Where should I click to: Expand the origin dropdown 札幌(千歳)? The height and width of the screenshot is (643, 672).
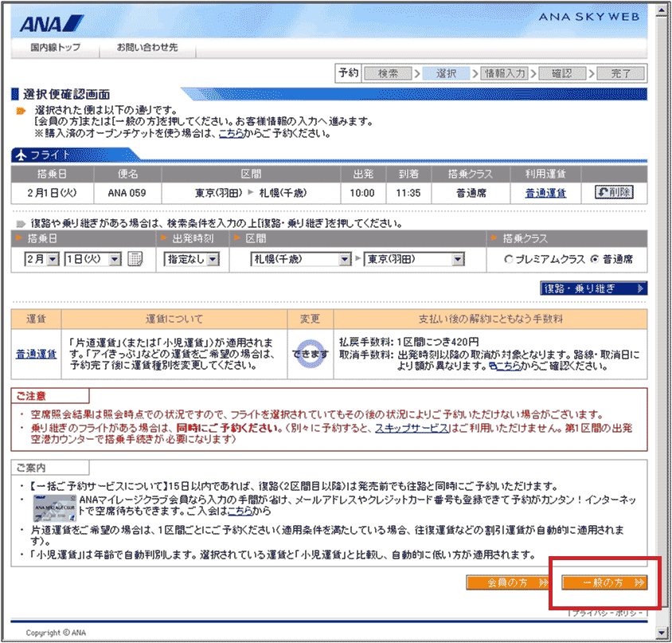pos(301,259)
